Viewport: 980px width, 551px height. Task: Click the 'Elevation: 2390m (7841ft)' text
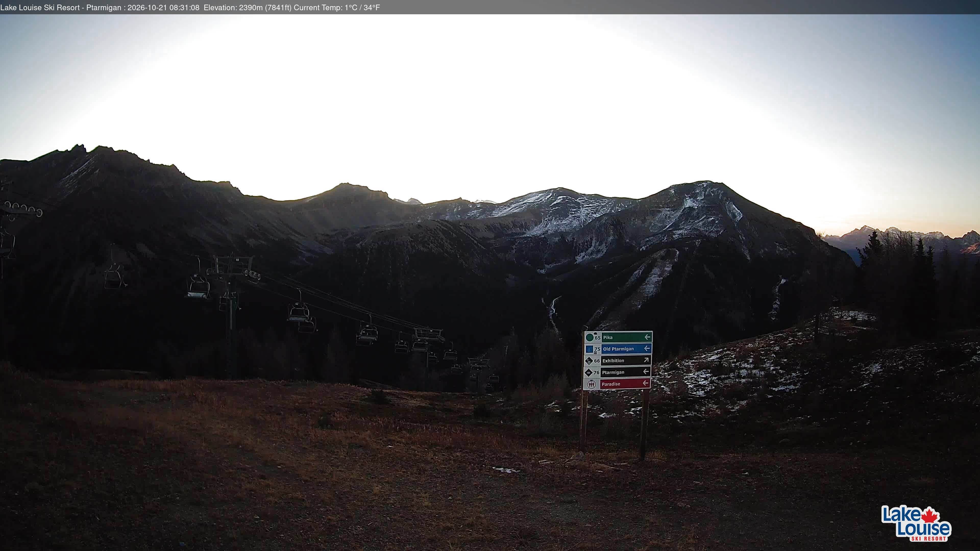coord(248,8)
